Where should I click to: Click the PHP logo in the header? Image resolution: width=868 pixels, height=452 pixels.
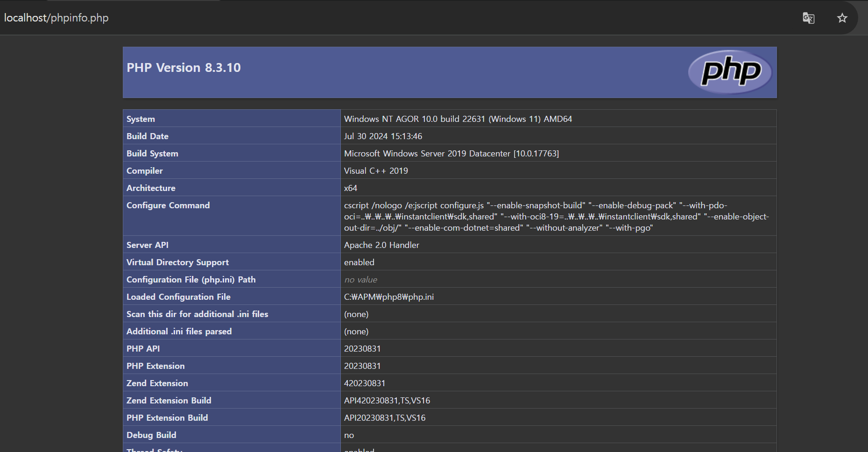pyautogui.click(x=730, y=72)
